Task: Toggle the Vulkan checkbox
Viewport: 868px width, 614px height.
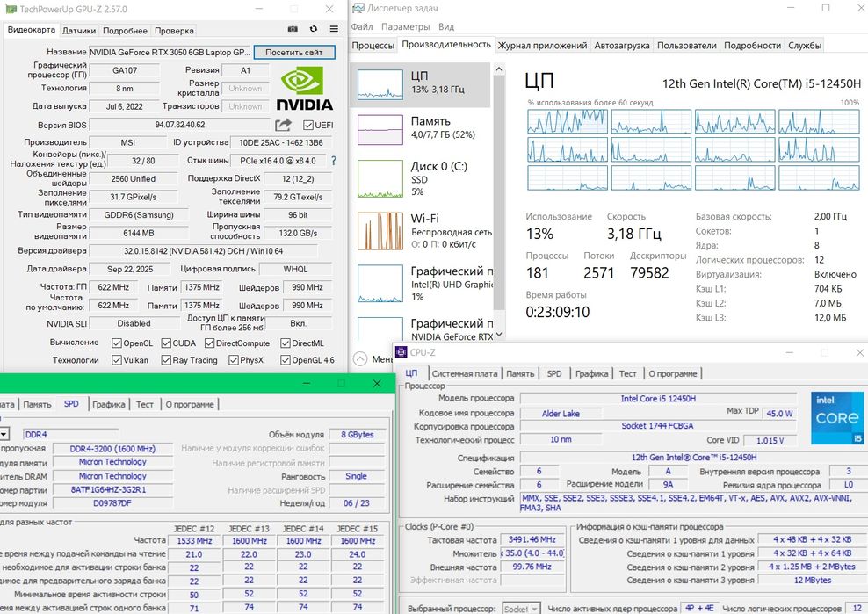Action: click(116, 360)
